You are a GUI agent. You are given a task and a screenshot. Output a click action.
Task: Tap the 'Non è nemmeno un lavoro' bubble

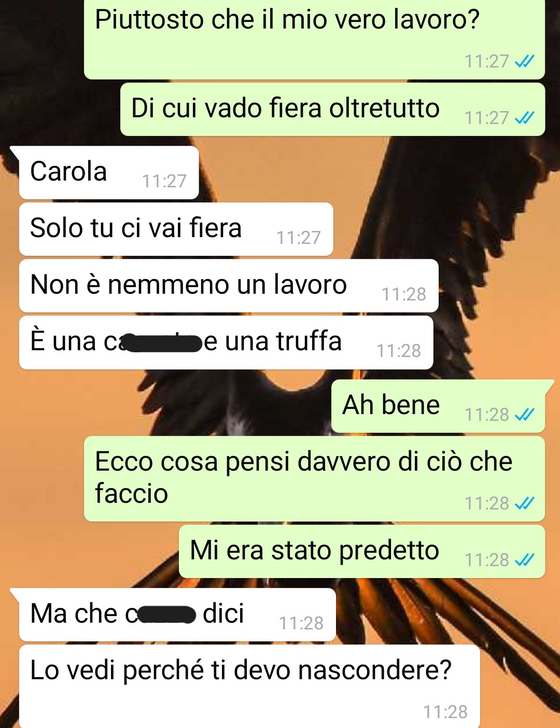coord(229,286)
